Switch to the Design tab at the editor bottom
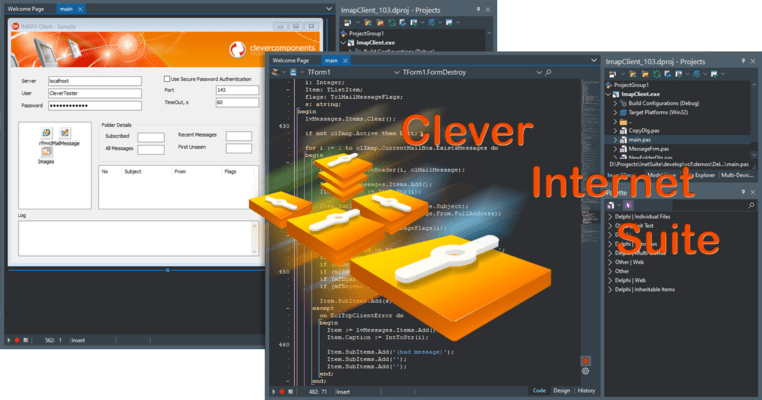Image resolution: width=762 pixels, height=400 pixels. (x=562, y=390)
